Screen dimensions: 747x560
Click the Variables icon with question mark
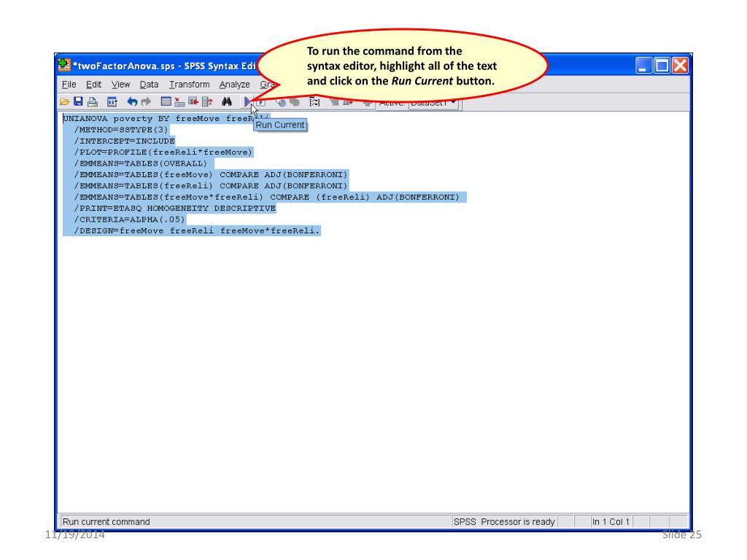pyautogui.click(x=207, y=101)
